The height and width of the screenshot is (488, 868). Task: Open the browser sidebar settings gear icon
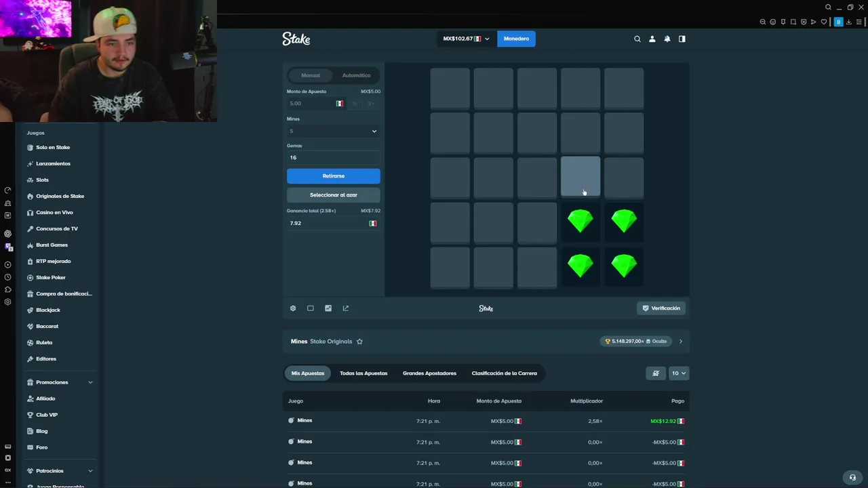pos(8,302)
